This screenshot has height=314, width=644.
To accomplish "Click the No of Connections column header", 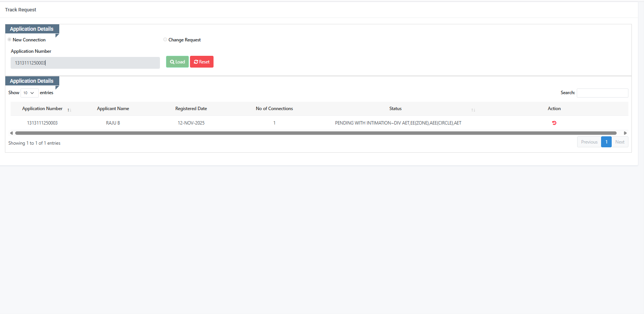I will (x=274, y=109).
